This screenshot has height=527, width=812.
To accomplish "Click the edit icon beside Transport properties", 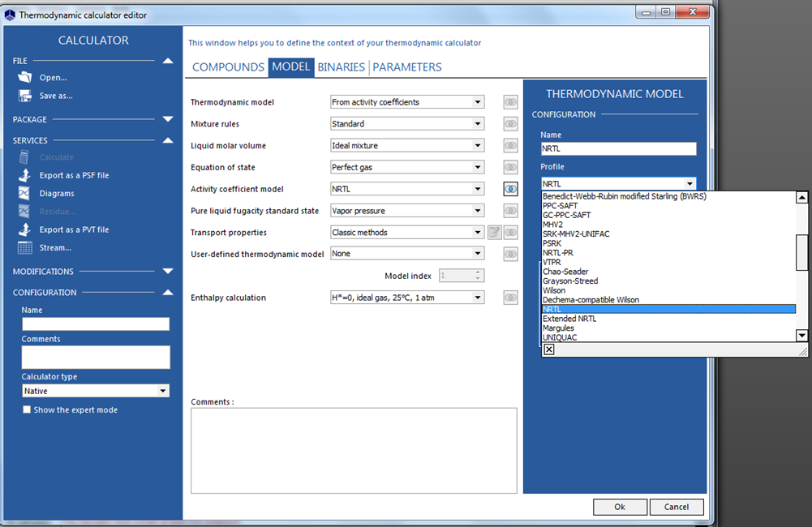I will click(x=495, y=233).
